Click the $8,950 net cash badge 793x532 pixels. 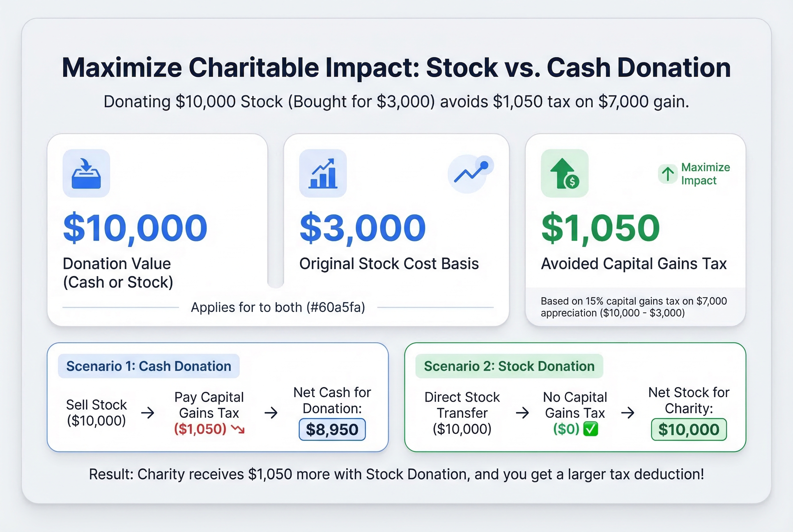(x=332, y=429)
